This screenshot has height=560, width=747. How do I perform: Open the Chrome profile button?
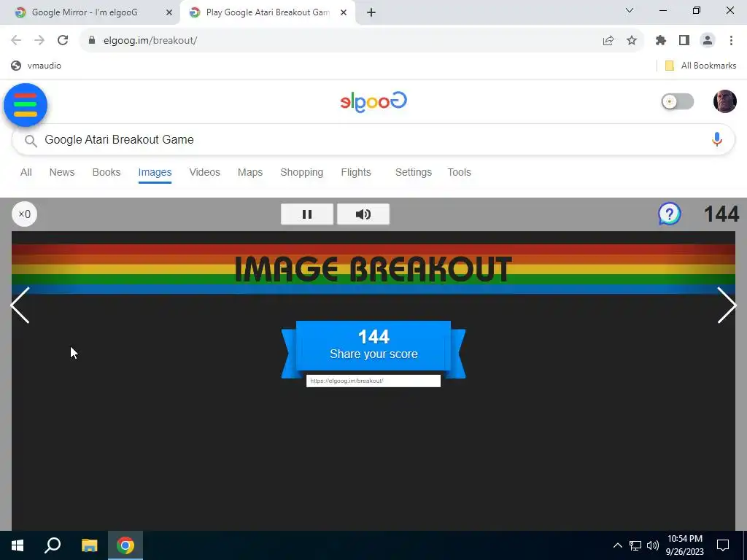pos(708,41)
